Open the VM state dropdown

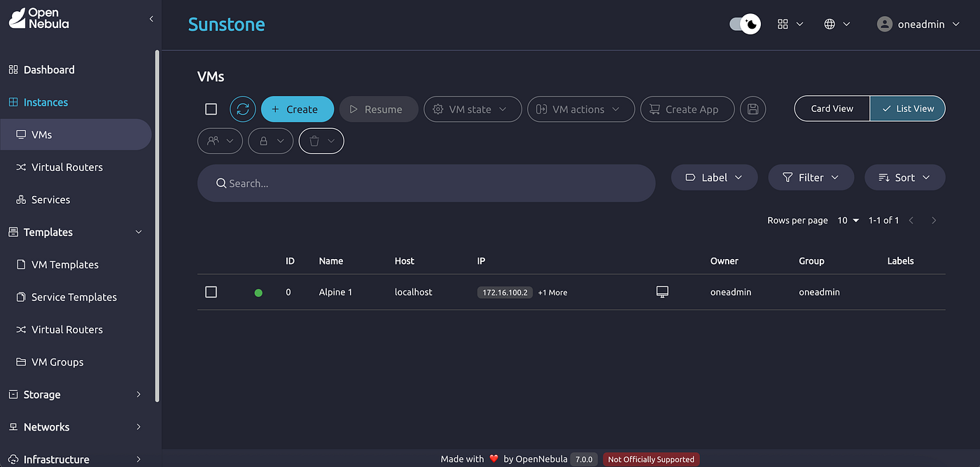point(472,109)
